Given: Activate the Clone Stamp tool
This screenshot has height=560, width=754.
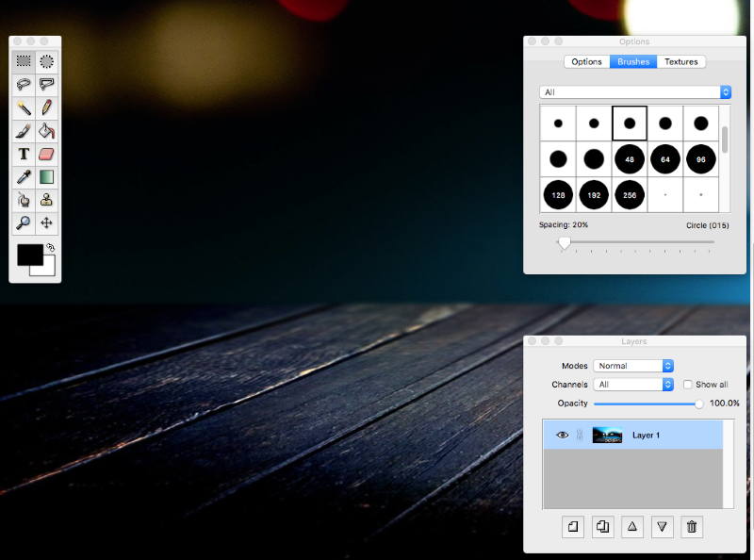Looking at the screenshot, I should pyautogui.click(x=46, y=200).
